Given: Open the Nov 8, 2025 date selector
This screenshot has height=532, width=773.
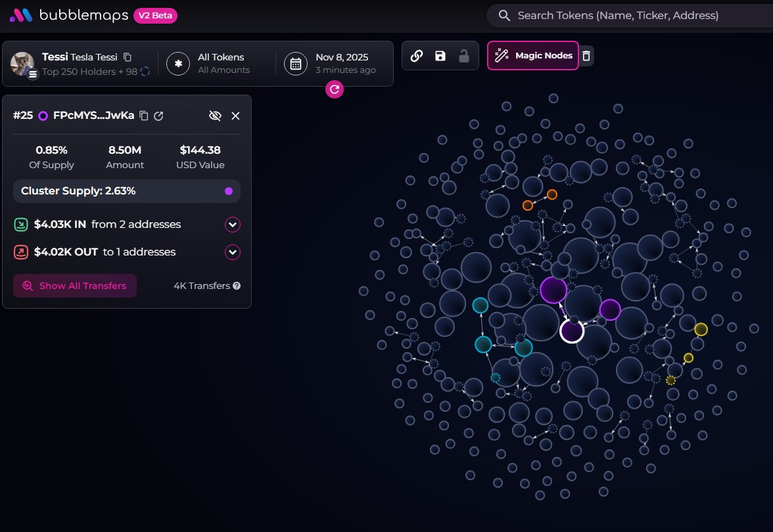Looking at the screenshot, I should coord(332,63).
